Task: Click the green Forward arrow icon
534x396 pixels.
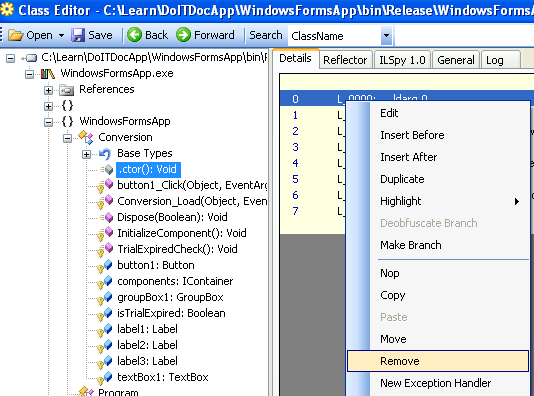Action: [x=184, y=35]
